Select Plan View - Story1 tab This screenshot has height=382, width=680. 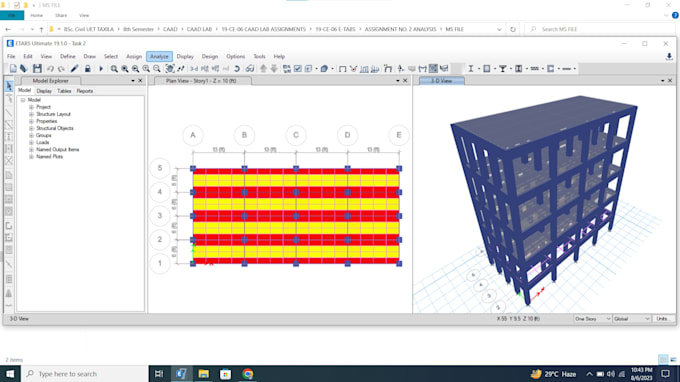(x=201, y=81)
